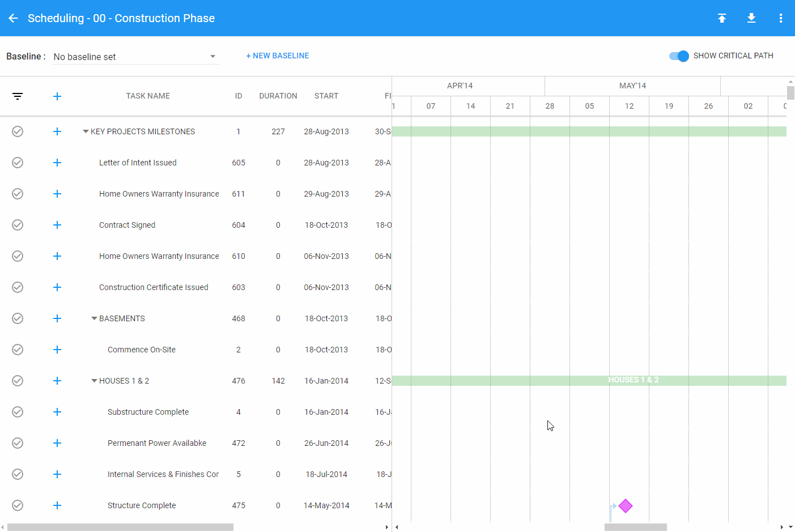The height and width of the screenshot is (532, 795).
Task: Check the circle for Permenant Power Availabke
Action: click(x=18, y=443)
